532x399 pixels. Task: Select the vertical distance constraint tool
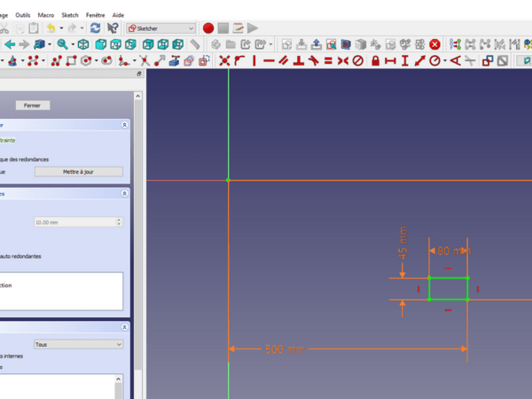click(405, 60)
